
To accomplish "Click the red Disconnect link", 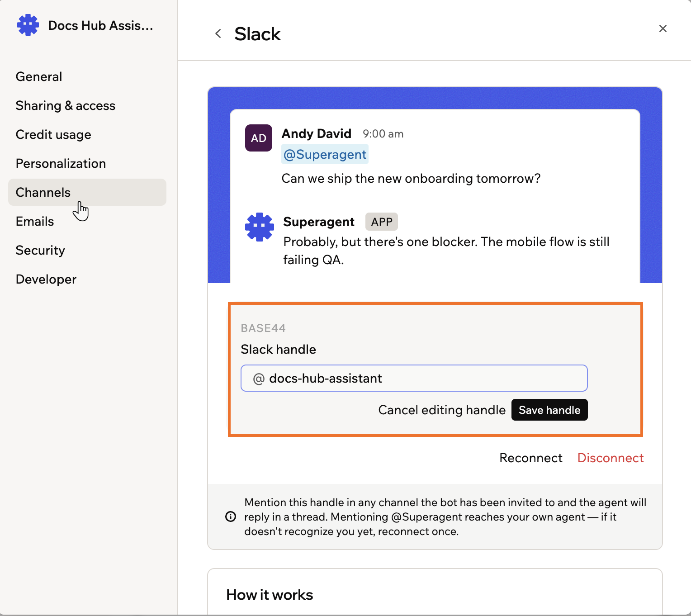I will 611,458.
